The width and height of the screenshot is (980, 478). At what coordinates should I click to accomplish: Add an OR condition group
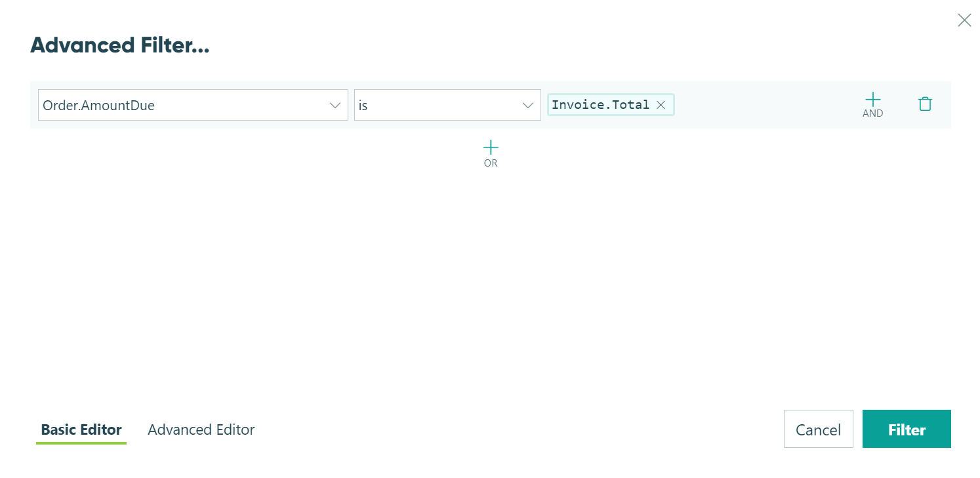pyautogui.click(x=491, y=153)
